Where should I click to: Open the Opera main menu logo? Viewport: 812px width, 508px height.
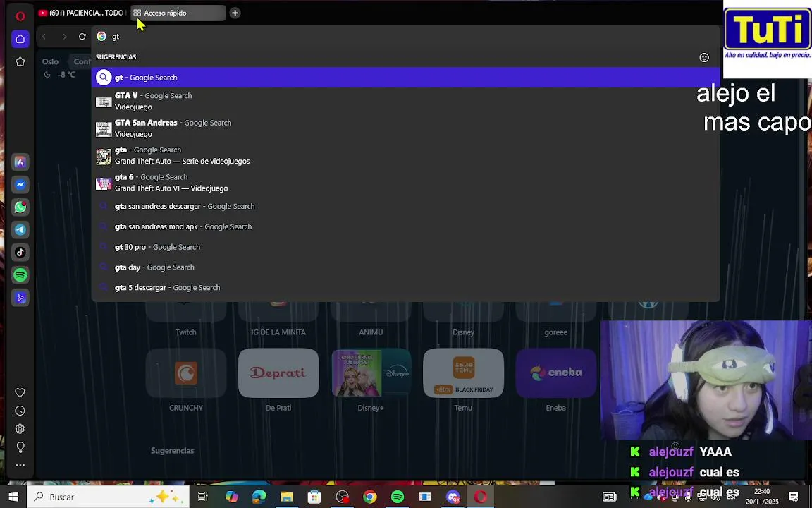pyautogui.click(x=20, y=16)
